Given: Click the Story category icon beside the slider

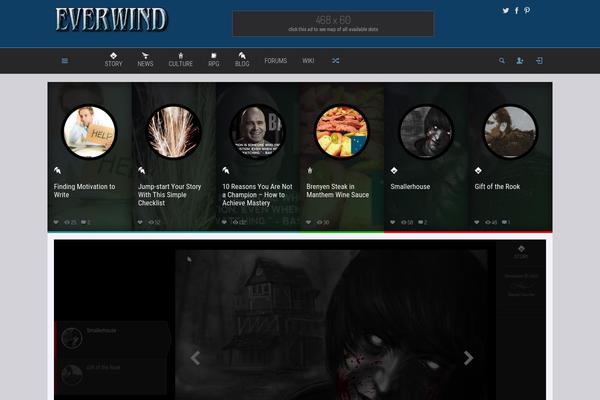Looking at the screenshot, I should tap(521, 252).
